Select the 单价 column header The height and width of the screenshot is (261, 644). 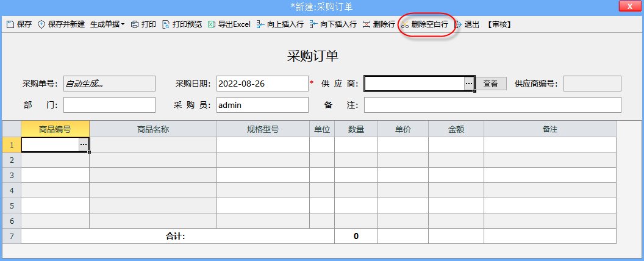[x=403, y=129]
